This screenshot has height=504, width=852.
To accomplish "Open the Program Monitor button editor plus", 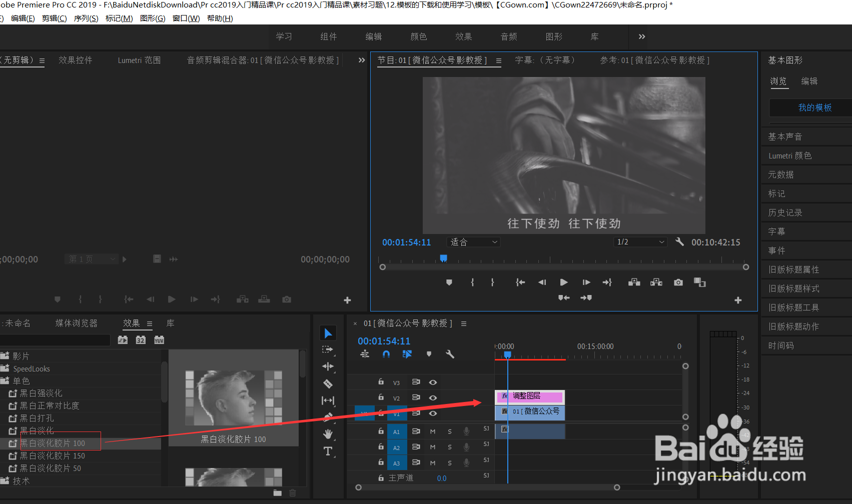I will (x=738, y=300).
